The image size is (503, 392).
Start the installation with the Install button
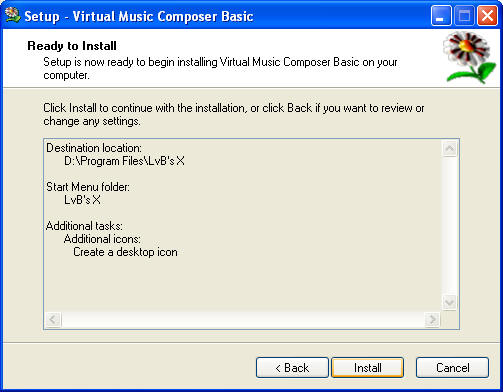(368, 368)
